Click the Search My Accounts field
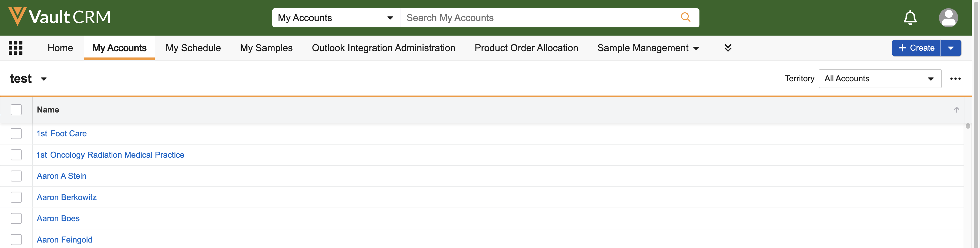Screen dimensions: 980x248 click(x=540, y=18)
